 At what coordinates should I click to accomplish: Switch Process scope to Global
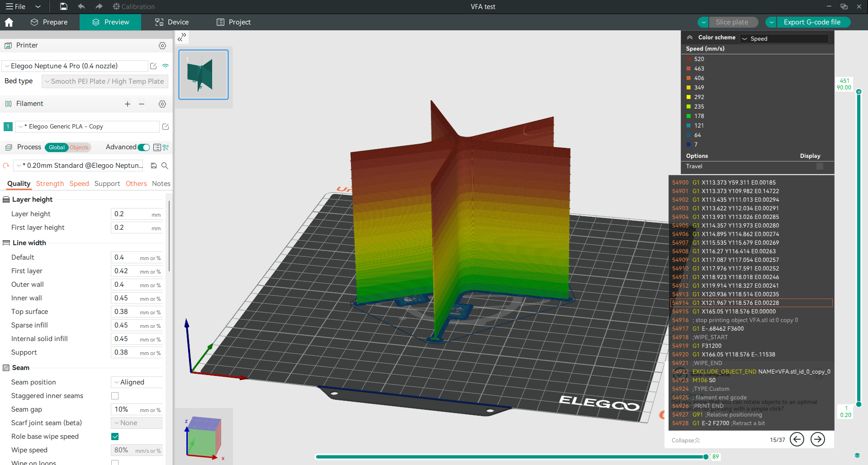(x=57, y=147)
